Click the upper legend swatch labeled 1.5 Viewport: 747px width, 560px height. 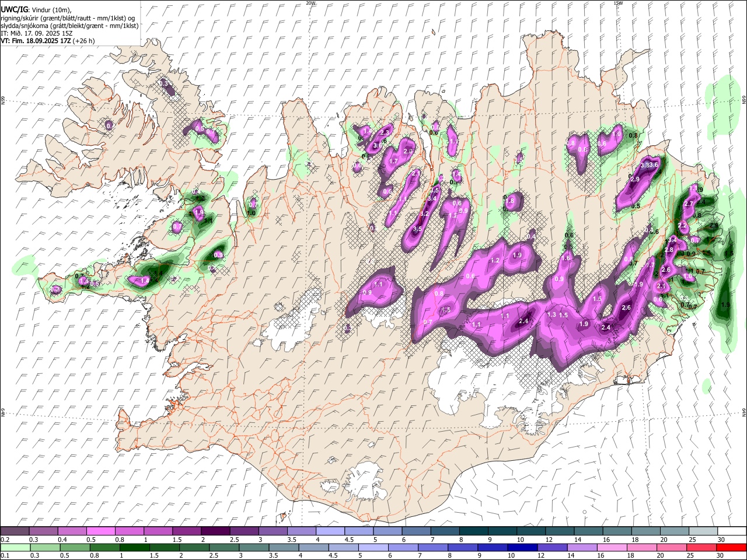point(186,531)
